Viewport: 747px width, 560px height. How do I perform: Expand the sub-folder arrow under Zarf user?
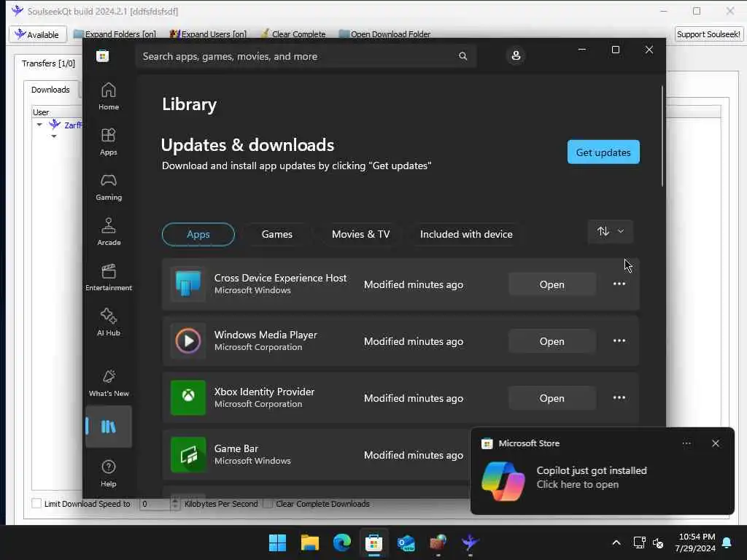click(54, 136)
